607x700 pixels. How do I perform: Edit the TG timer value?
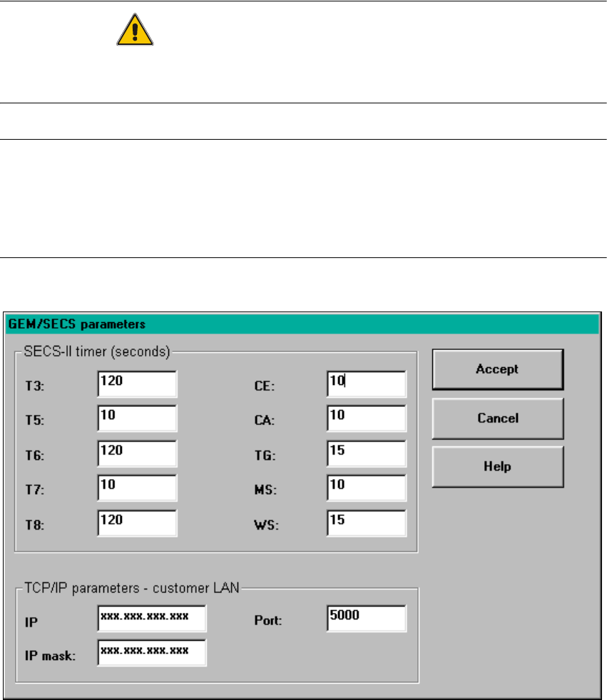(x=367, y=453)
